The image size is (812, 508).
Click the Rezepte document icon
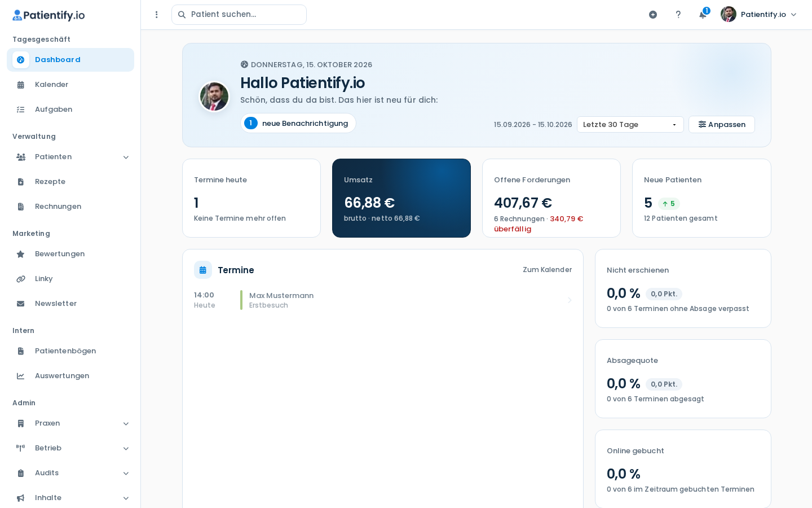tap(21, 182)
